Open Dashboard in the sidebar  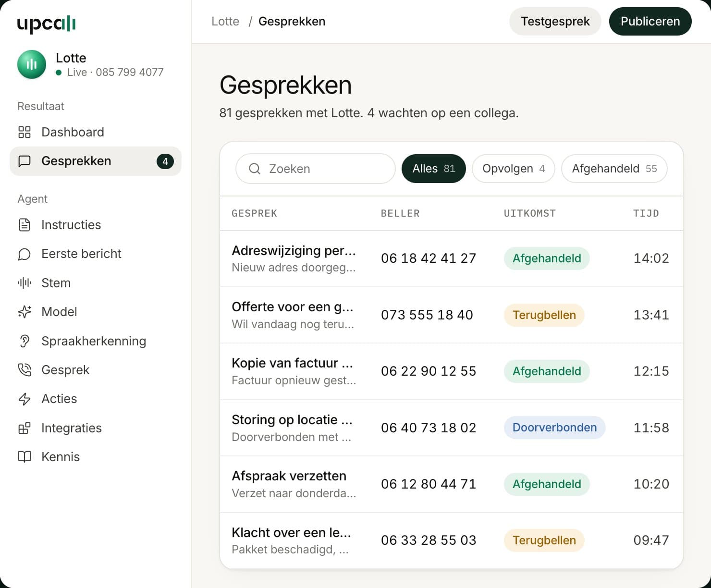96,132
